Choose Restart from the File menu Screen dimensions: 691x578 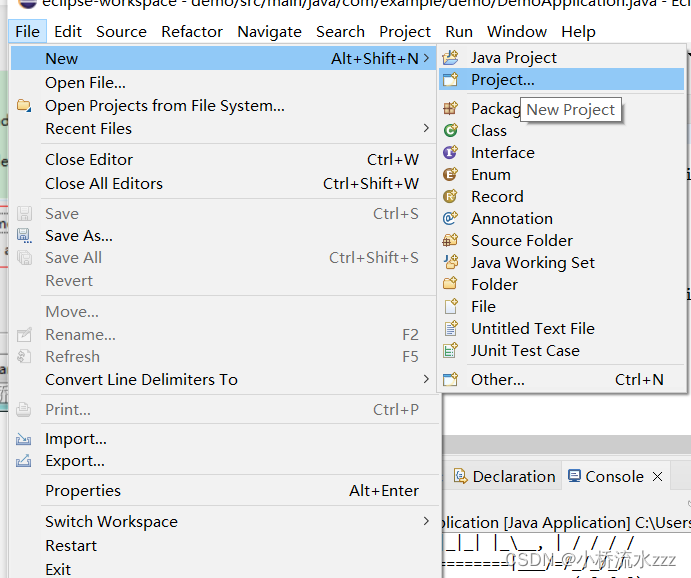[223, 545]
